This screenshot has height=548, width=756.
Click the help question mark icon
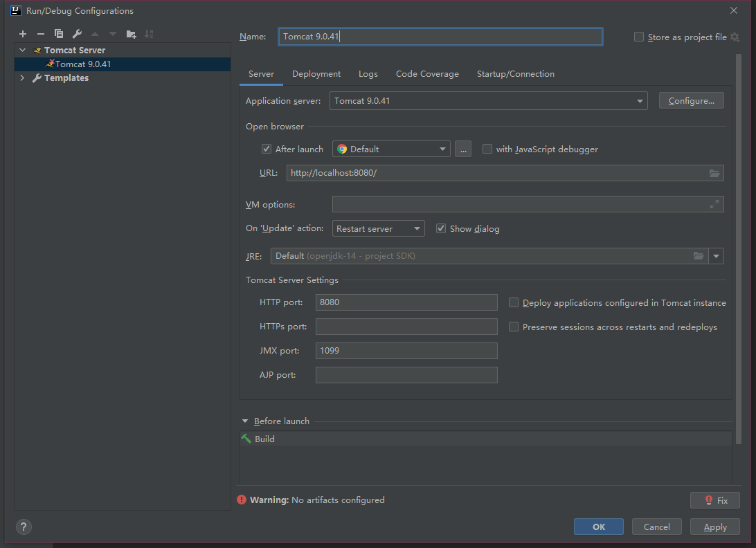[24, 527]
